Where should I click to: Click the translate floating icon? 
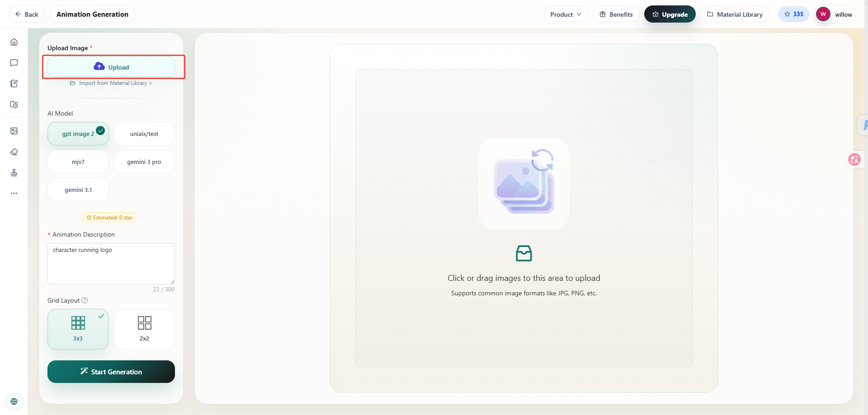[x=854, y=159]
